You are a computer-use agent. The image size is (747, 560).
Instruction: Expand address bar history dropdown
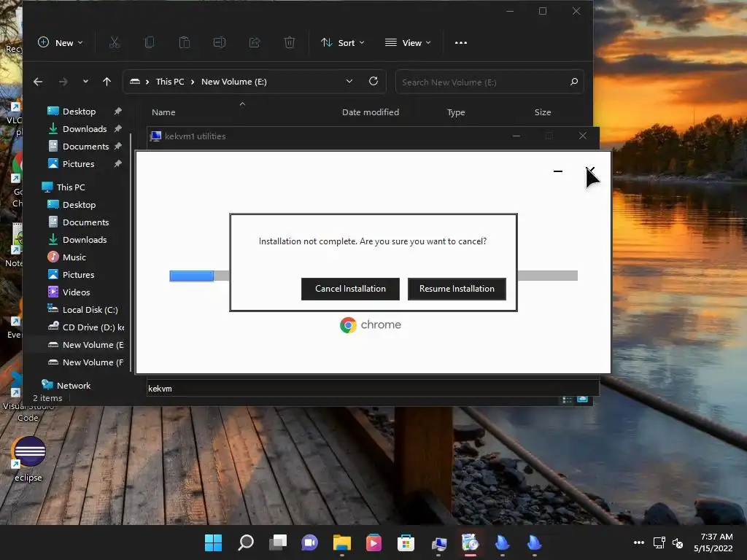tap(349, 82)
